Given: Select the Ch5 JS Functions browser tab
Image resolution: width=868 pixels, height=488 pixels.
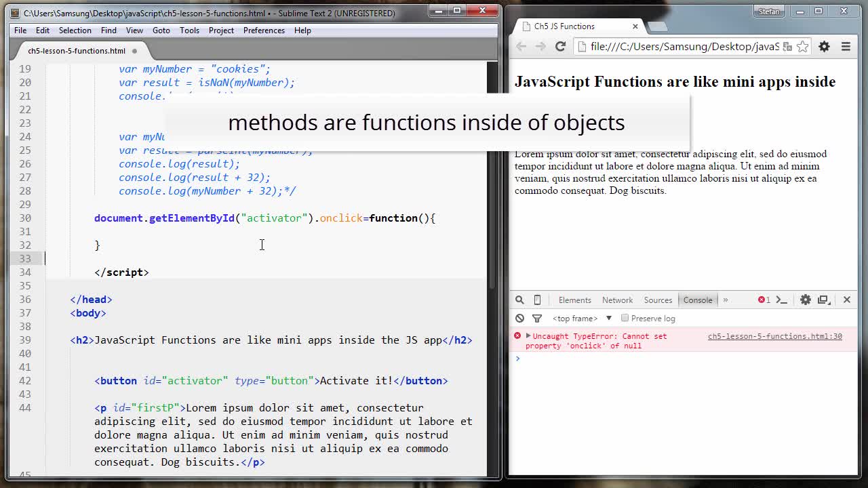Looking at the screenshot, I should point(576,26).
